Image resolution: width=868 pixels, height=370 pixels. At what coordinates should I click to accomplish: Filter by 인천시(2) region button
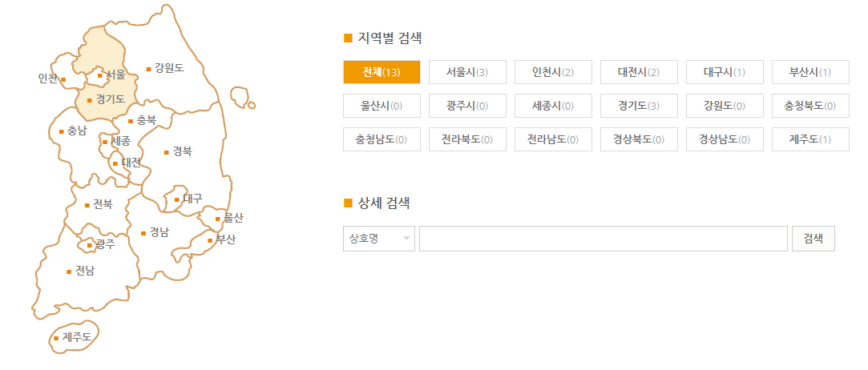coord(553,72)
